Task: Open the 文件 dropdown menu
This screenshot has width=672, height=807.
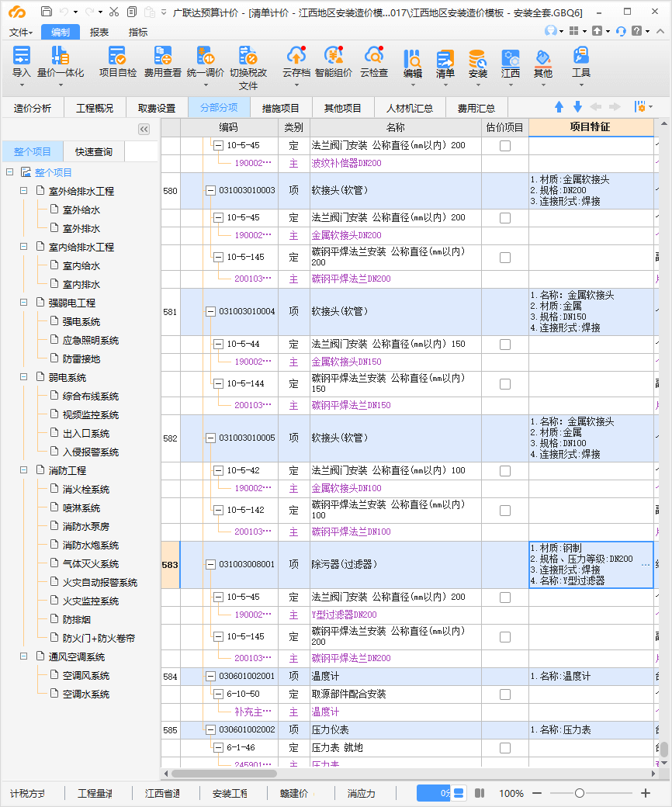Action: pyautogui.click(x=21, y=32)
